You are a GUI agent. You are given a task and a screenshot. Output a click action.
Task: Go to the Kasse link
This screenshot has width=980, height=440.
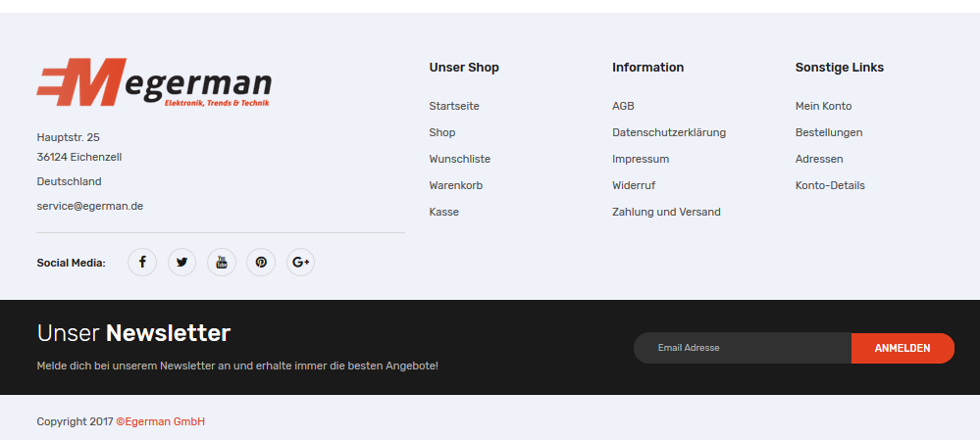pyautogui.click(x=444, y=213)
